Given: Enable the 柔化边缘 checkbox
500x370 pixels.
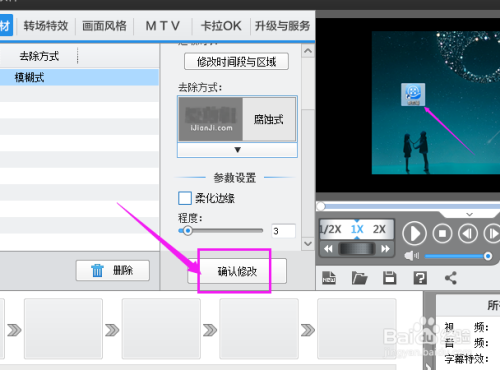Looking at the screenshot, I should (x=185, y=198).
